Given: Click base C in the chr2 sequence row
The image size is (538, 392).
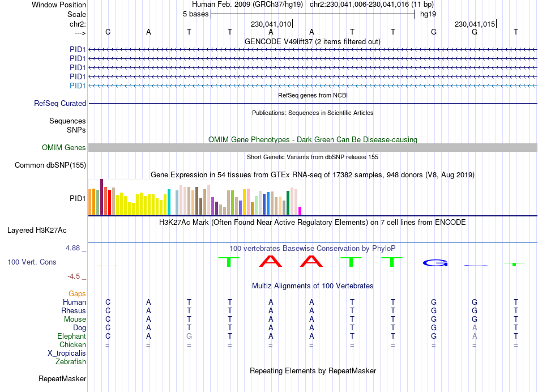Looking at the screenshot, I should click(x=108, y=32).
